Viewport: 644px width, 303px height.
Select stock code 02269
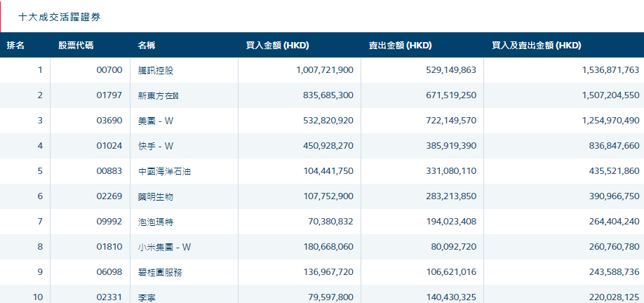click(109, 196)
